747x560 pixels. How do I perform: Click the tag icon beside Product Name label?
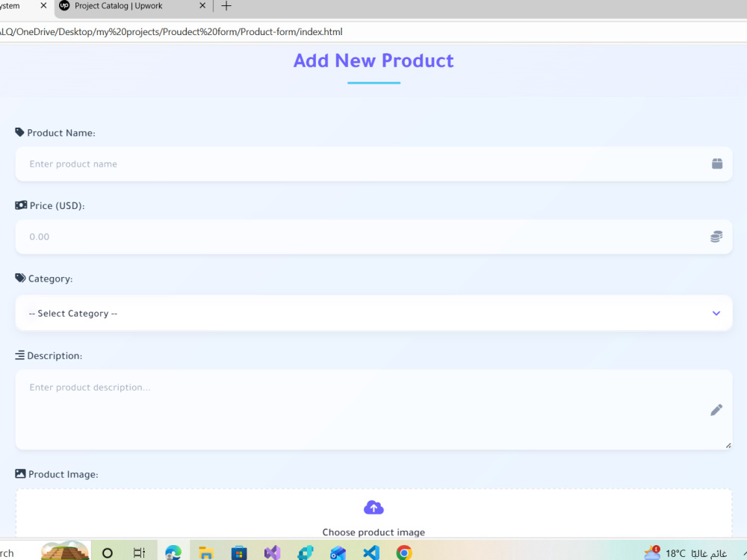pyautogui.click(x=19, y=132)
